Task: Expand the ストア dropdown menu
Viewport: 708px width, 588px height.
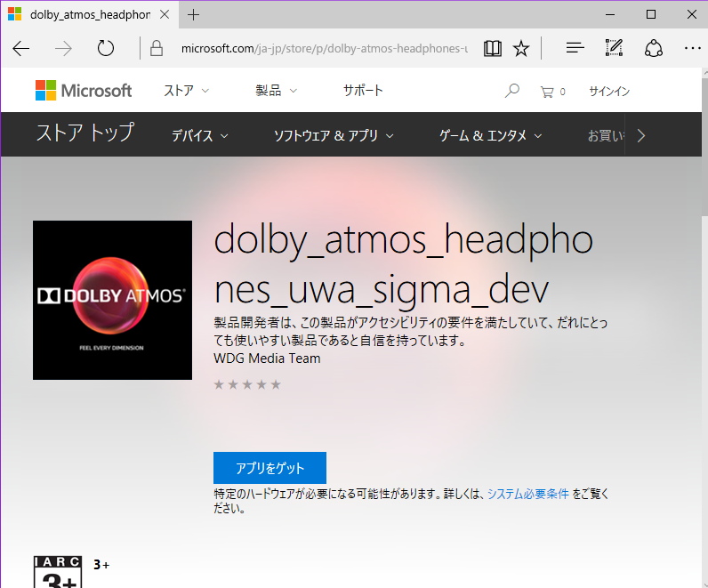Action: pyautogui.click(x=186, y=91)
